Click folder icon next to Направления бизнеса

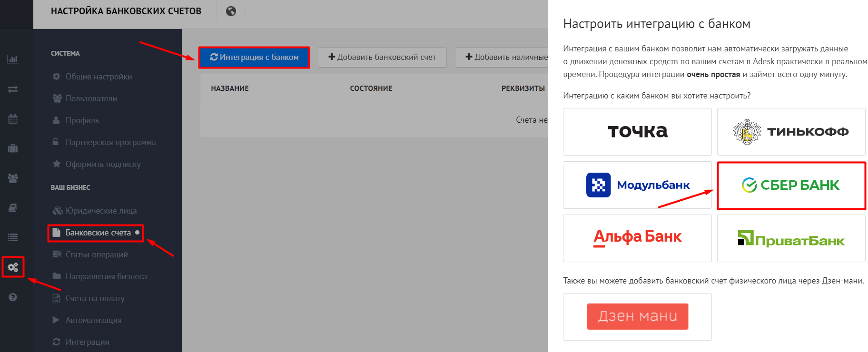(x=57, y=276)
